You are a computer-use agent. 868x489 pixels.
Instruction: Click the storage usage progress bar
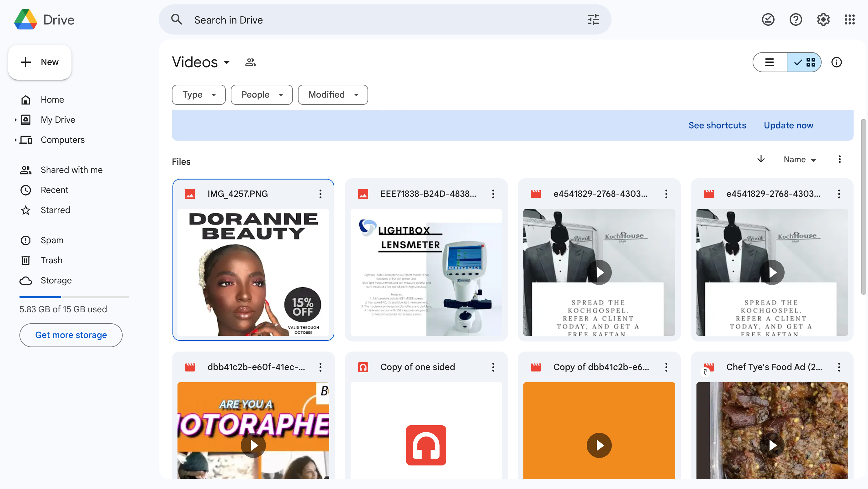74,297
